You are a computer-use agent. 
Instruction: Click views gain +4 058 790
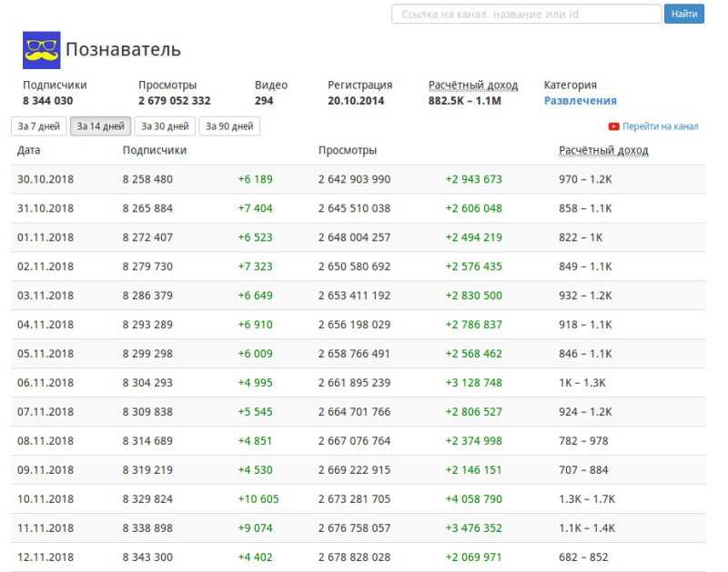coord(473,499)
